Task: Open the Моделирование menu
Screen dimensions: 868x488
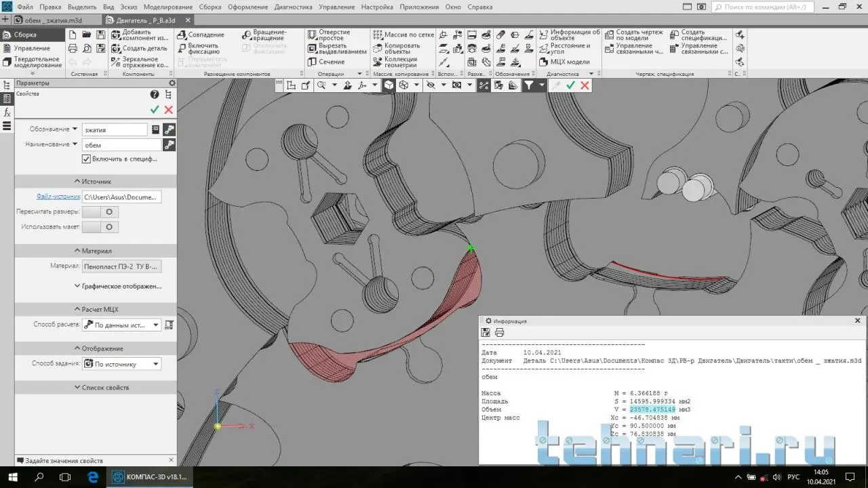Action: point(168,7)
